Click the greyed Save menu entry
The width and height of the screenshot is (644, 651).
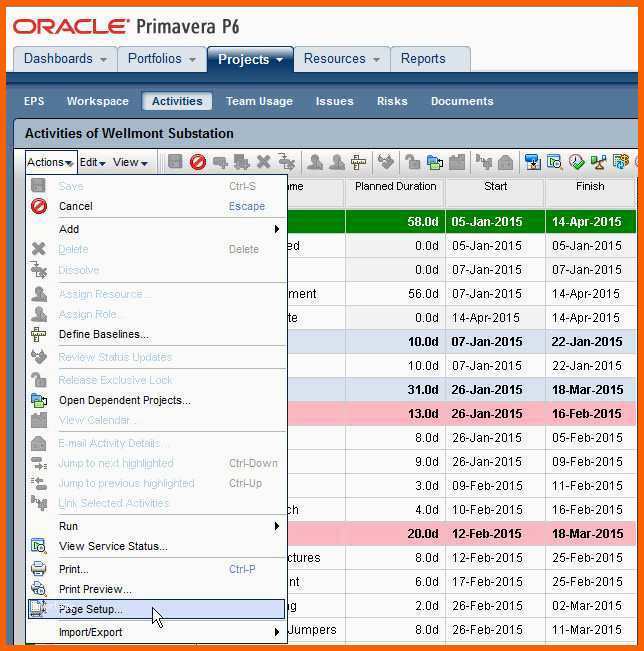(157, 186)
